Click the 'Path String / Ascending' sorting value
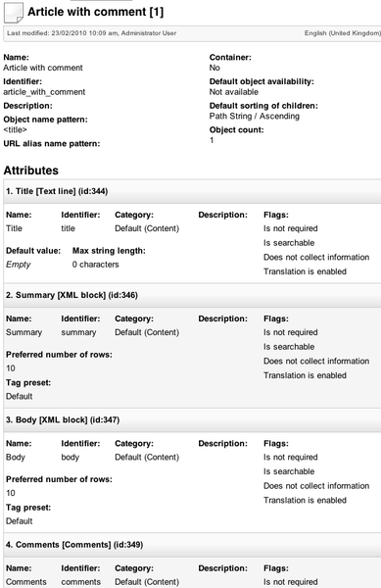This screenshot has width=381, height=588. tap(255, 117)
